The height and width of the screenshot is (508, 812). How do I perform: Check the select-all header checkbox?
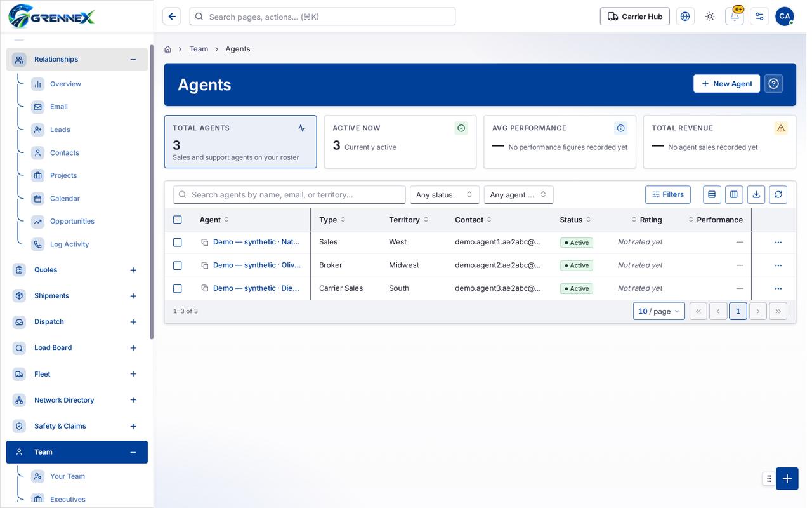pyautogui.click(x=178, y=220)
